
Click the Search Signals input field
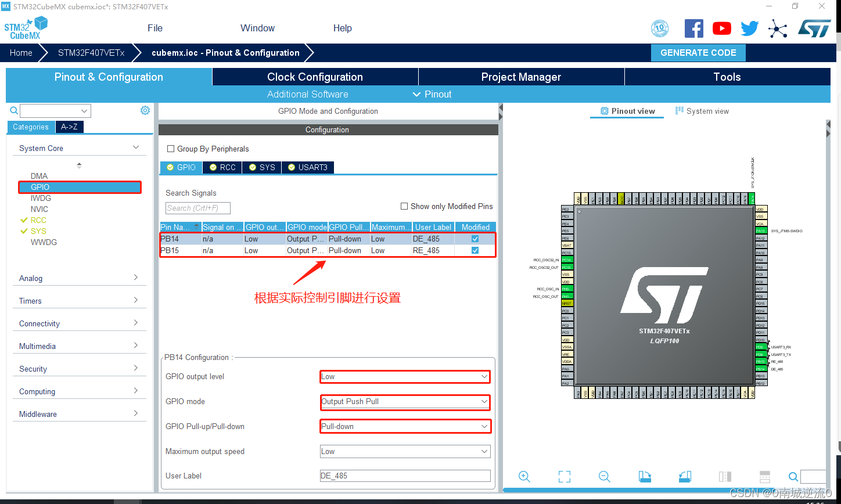[x=198, y=208]
